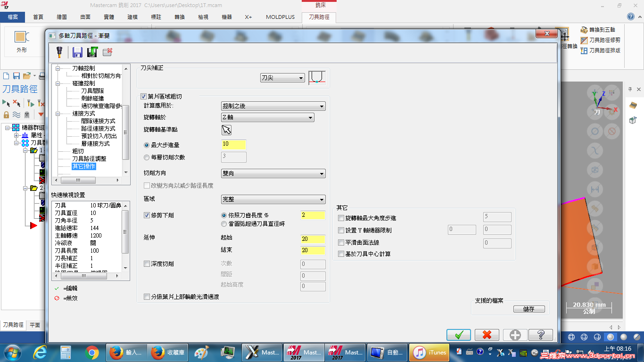Expand the 屬性 node in toolpath manager
The width and height of the screenshot is (644, 362).
(17, 135)
